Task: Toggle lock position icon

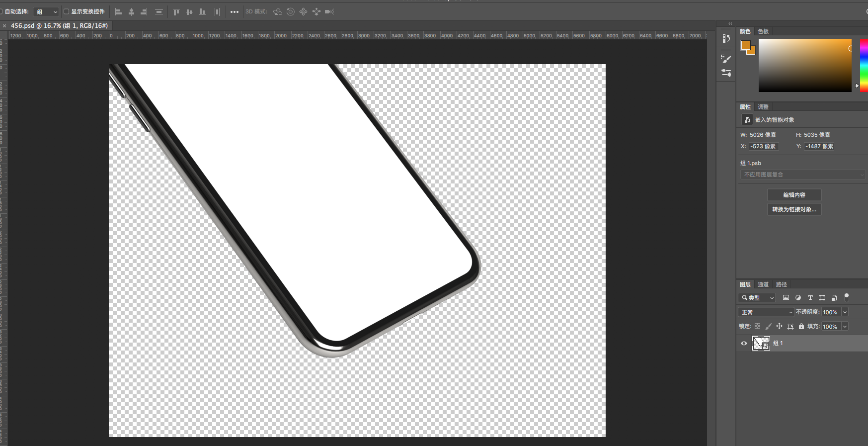Action: pos(779,327)
